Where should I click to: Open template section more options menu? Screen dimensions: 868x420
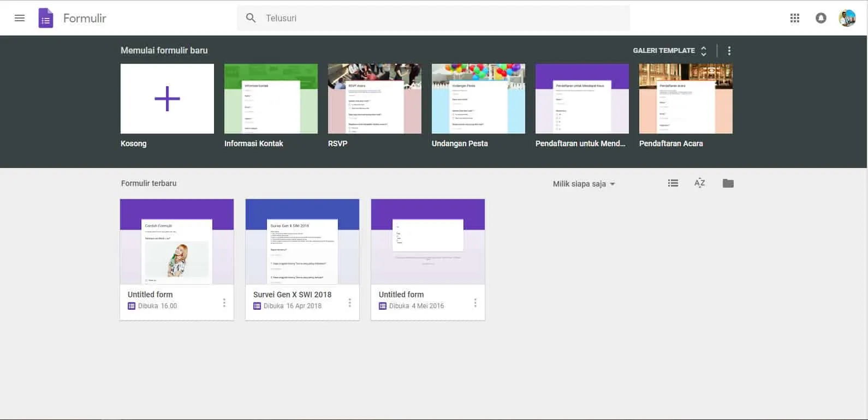pyautogui.click(x=729, y=51)
